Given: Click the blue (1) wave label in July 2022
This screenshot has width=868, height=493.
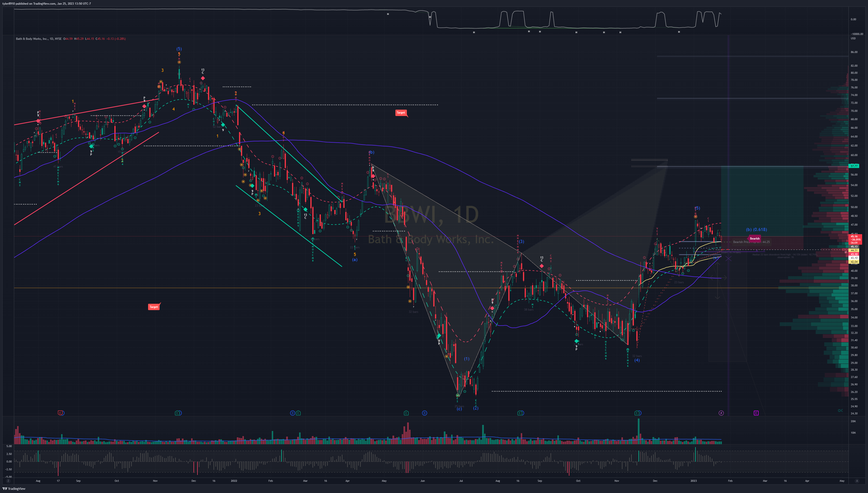Looking at the screenshot, I should 467,358.
